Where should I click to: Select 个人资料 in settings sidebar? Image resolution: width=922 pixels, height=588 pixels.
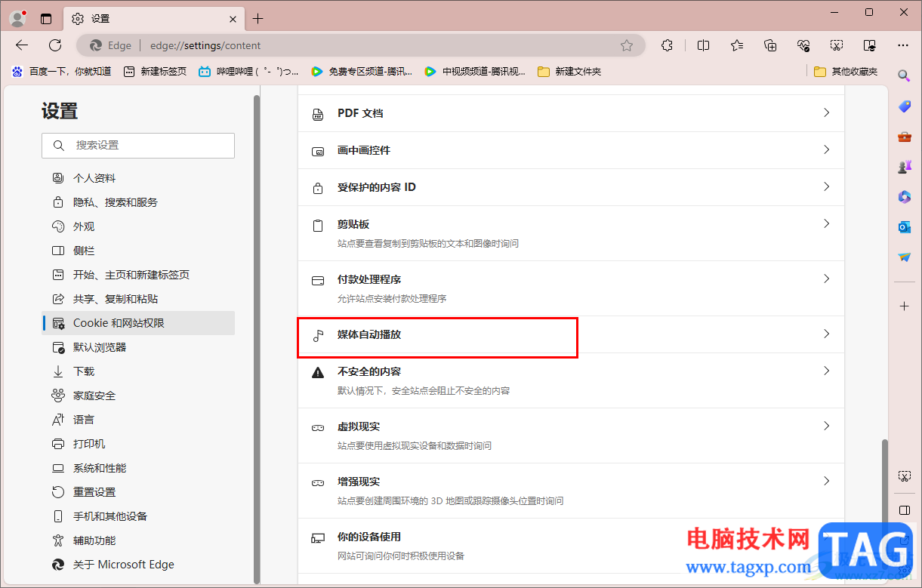tap(138, 178)
